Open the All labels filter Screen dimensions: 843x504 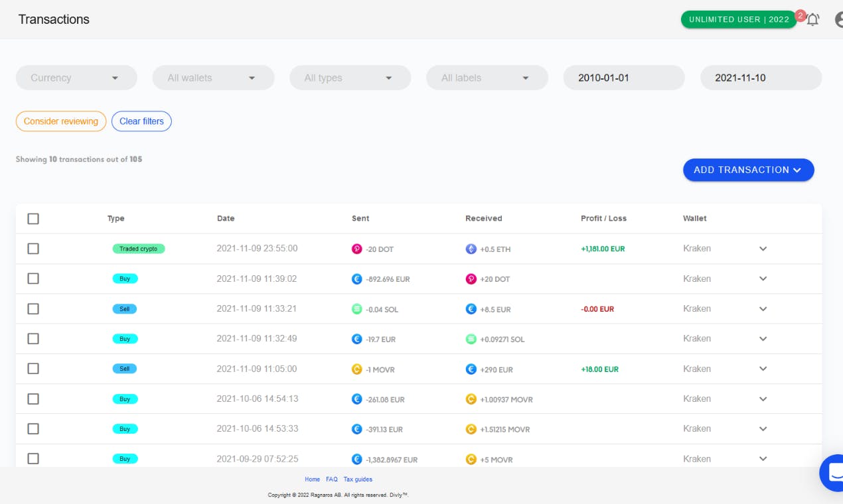487,78
